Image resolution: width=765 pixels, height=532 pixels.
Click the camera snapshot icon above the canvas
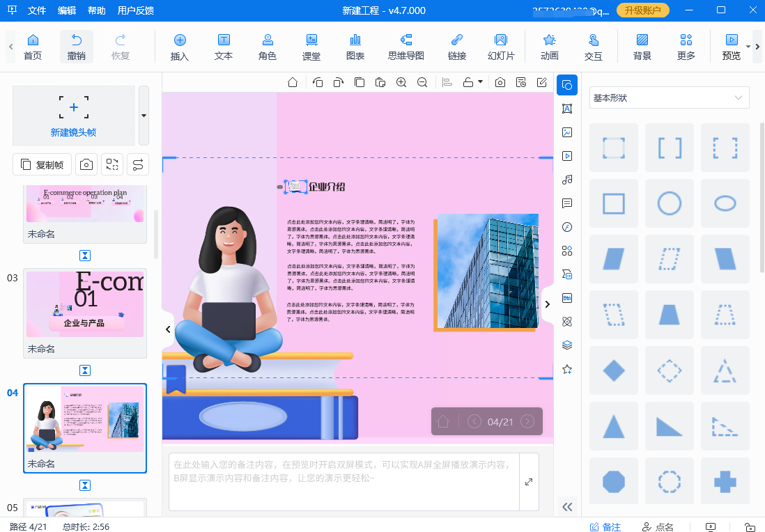pos(499,81)
